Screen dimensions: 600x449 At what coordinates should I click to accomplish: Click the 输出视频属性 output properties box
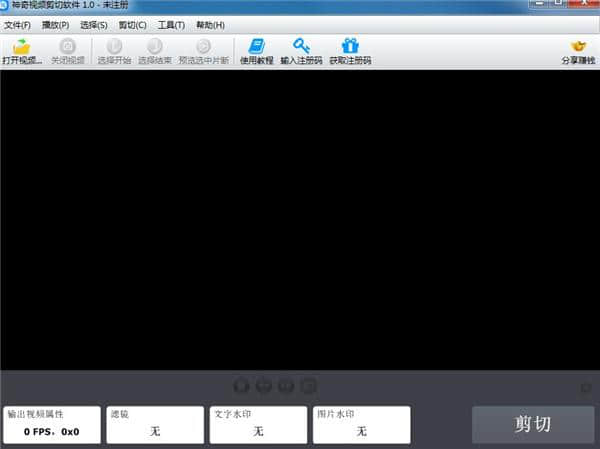coord(52,425)
